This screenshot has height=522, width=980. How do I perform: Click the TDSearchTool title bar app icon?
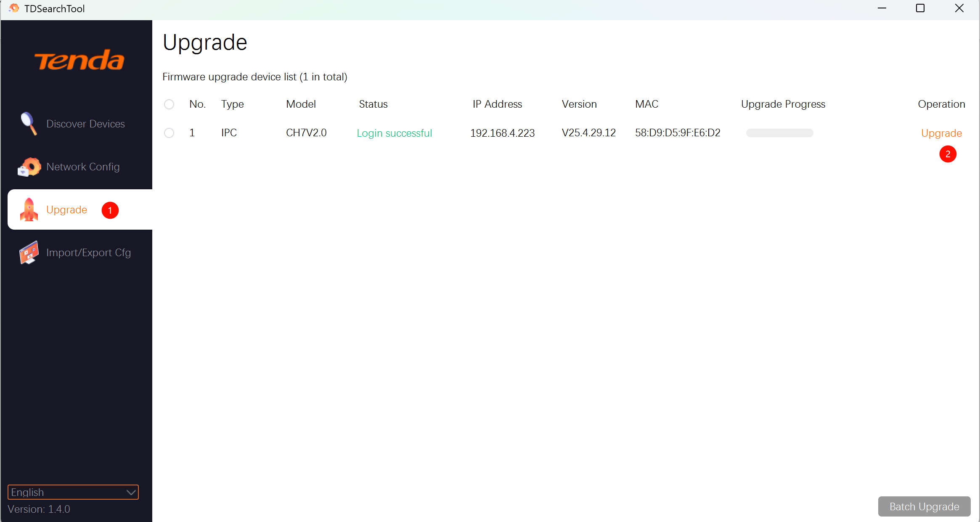point(14,8)
